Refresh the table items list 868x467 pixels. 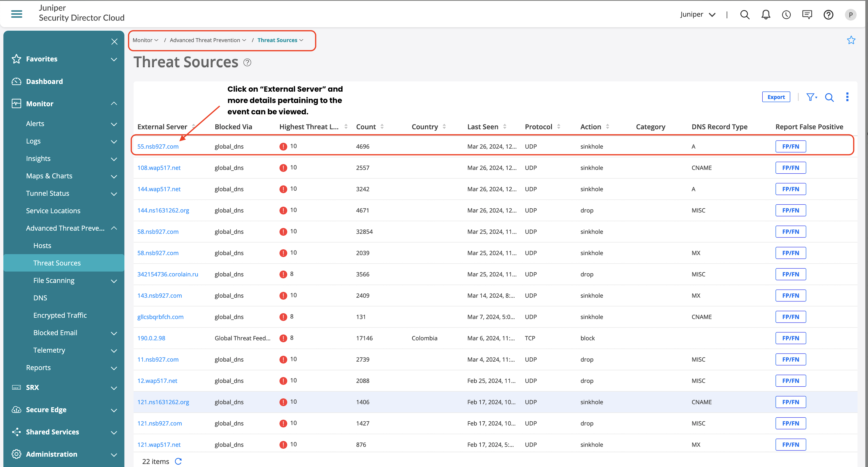point(178,461)
